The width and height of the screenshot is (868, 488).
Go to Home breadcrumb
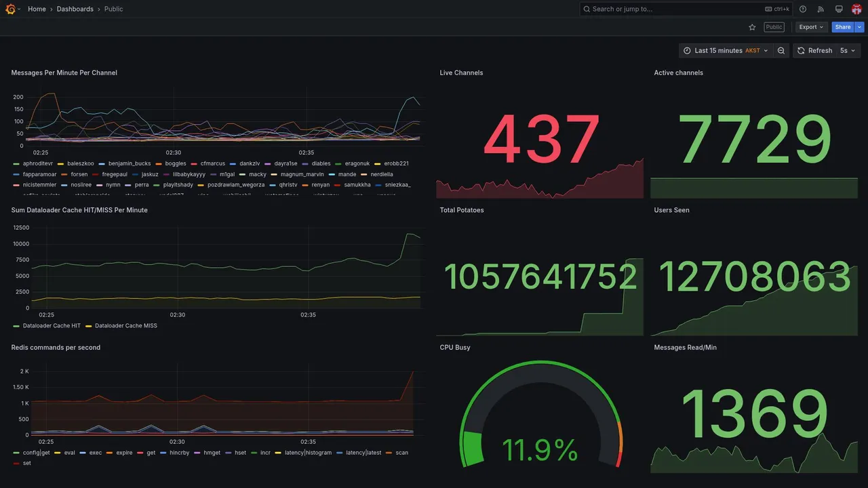coord(37,9)
